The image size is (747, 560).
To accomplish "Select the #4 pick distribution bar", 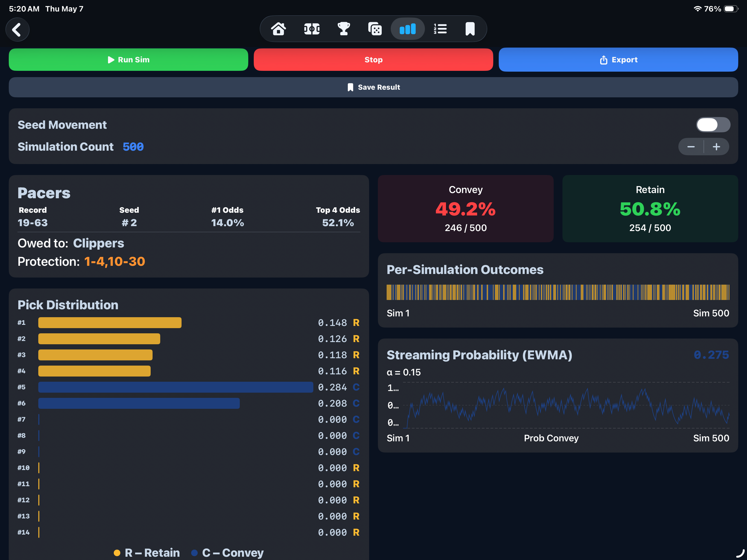I will (95, 371).
